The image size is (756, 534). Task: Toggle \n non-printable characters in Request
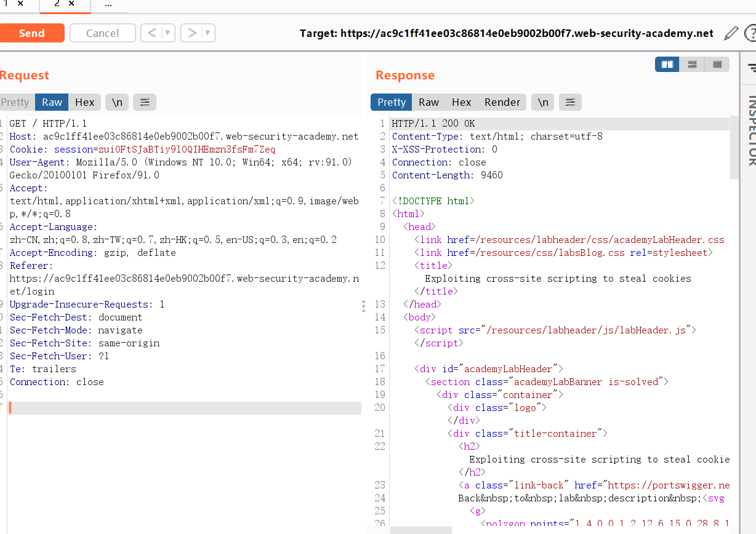(x=117, y=102)
